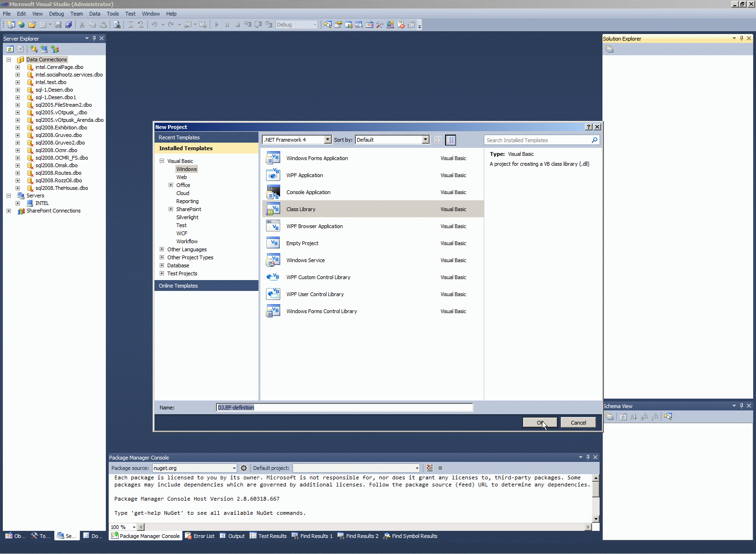Click the Open File folder toolbar icon
Screen dimensions: 756x554
click(32, 25)
